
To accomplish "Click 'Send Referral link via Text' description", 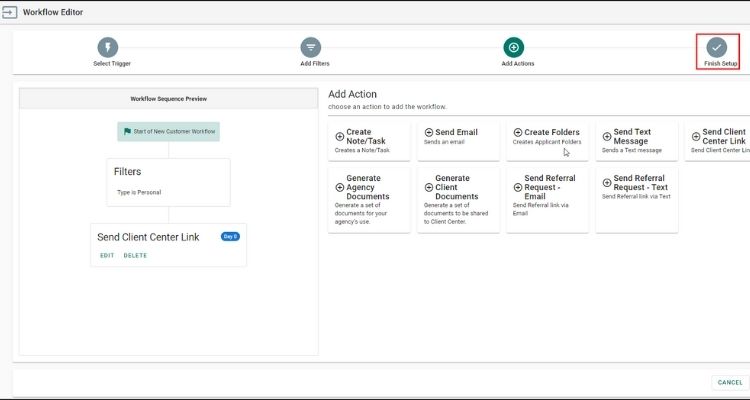I will tap(636, 196).
